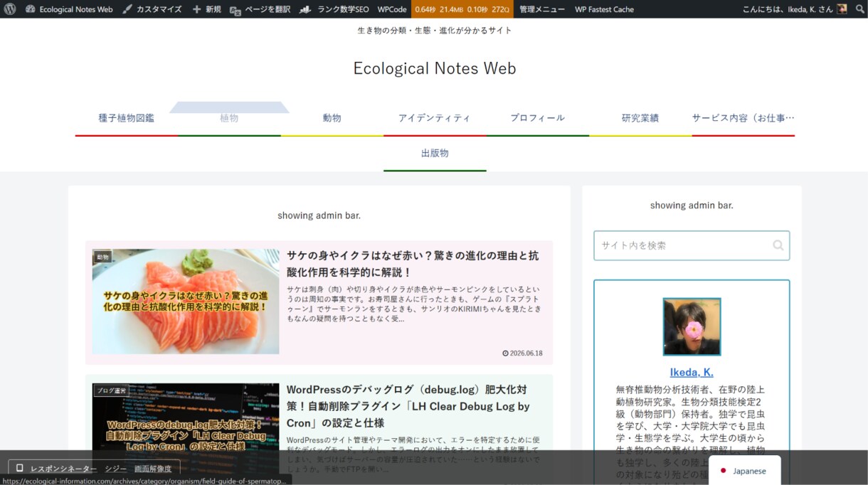
Task: Open the 研究業績 navigation tab
Action: pyautogui.click(x=640, y=118)
